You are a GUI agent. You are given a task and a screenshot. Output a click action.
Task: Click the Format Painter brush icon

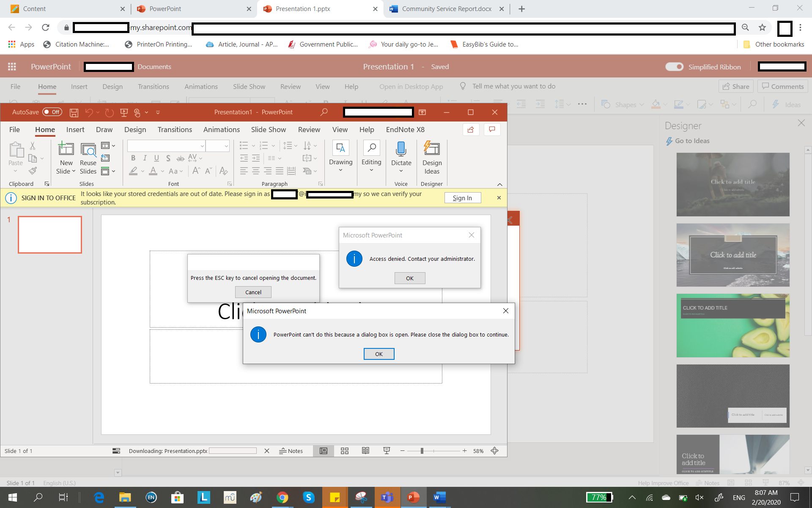pos(33,171)
